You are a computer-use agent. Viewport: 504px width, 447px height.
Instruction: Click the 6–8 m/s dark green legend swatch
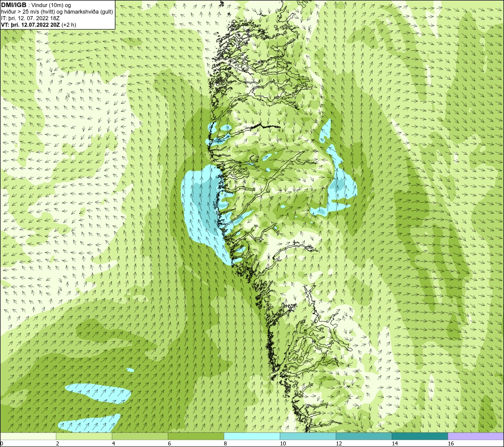pos(196,436)
